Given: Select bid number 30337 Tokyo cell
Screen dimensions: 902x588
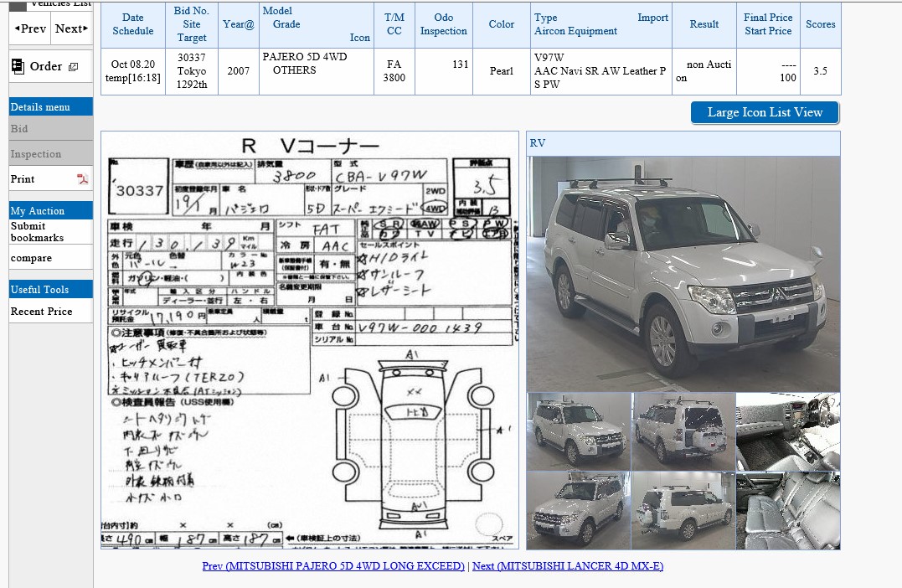Looking at the screenshot, I should 192,71.
